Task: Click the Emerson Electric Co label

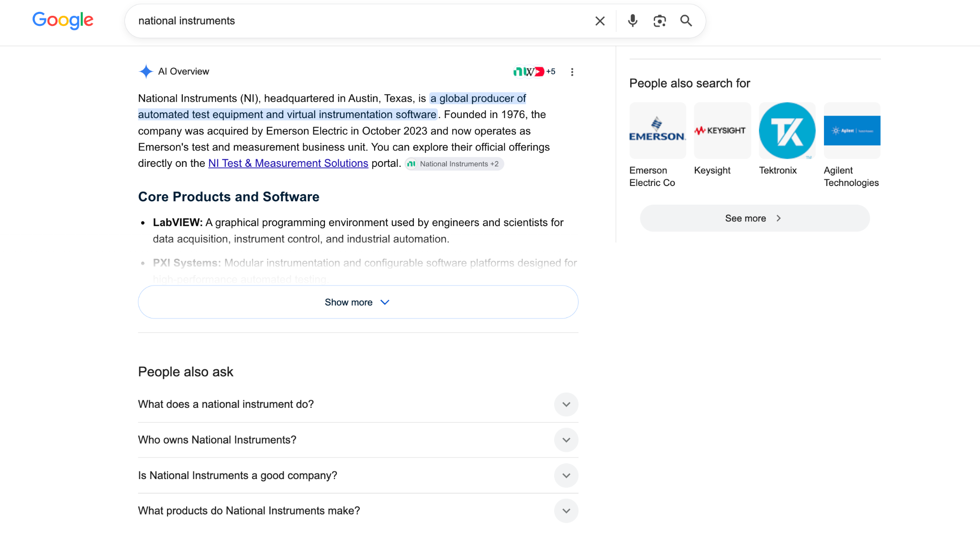Action: point(652,176)
